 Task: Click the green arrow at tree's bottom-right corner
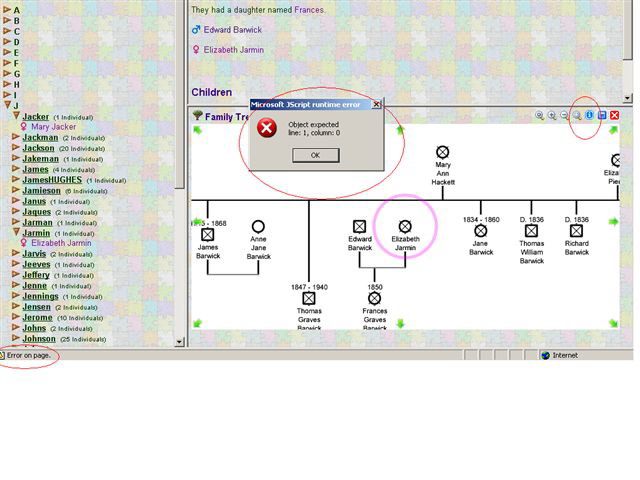pyautogui.click(x=612, y=322)
